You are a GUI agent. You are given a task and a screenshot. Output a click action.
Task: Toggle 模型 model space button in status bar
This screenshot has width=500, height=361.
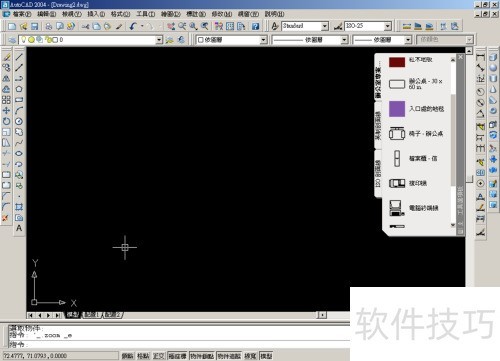point(266,356)
